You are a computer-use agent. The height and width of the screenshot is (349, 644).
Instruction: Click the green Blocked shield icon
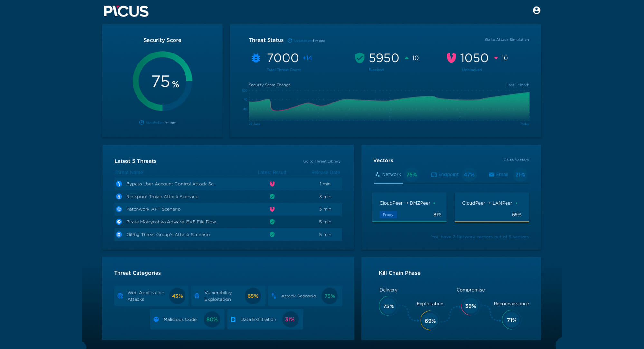(359, 58)
